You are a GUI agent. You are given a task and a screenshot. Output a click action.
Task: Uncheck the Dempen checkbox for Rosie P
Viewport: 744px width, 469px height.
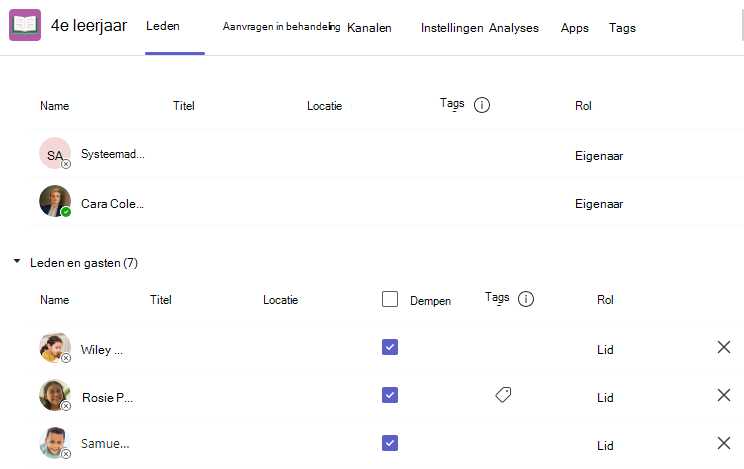pos(390,395)
